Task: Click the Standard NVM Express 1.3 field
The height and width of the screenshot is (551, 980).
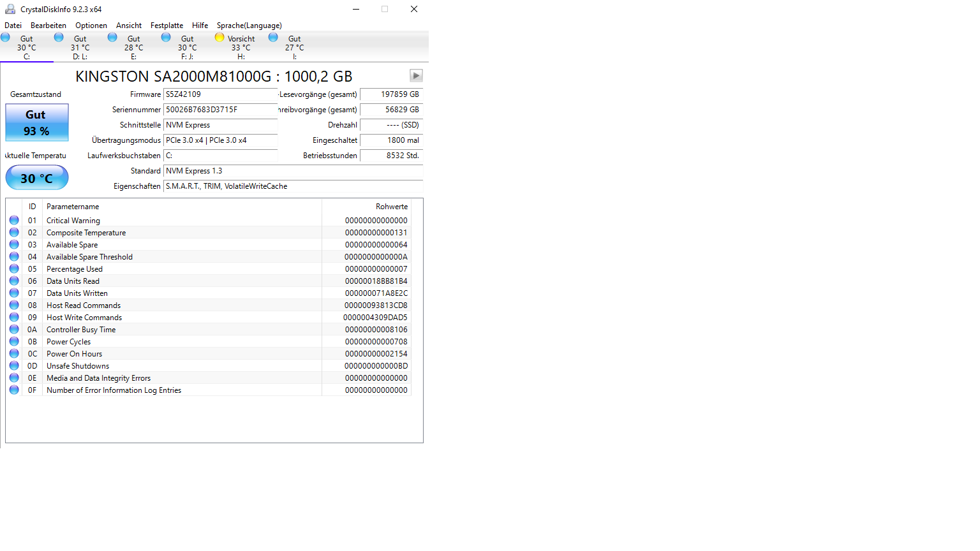Action: tap(293, 171)
